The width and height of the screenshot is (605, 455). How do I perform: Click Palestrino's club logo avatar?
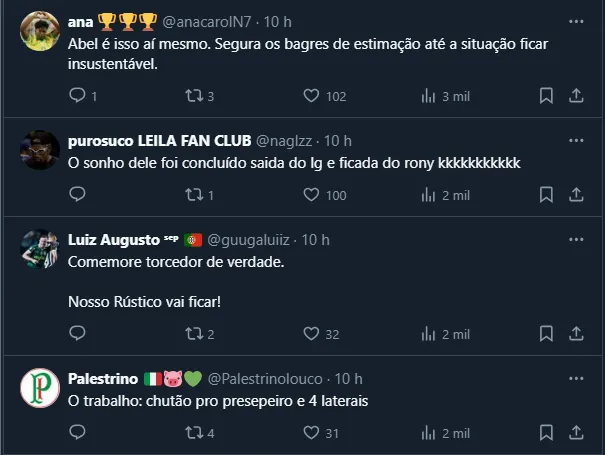tap(40, 388)
